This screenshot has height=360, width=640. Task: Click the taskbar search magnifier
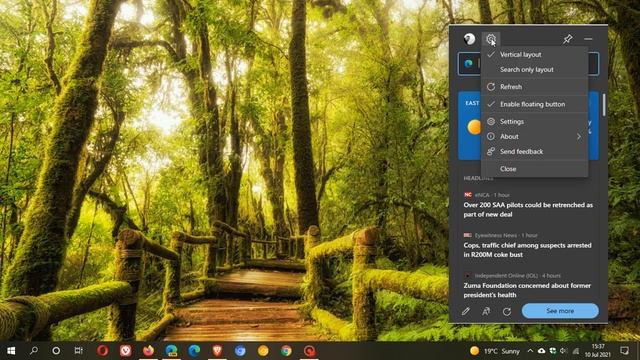(x=34, y=351)
